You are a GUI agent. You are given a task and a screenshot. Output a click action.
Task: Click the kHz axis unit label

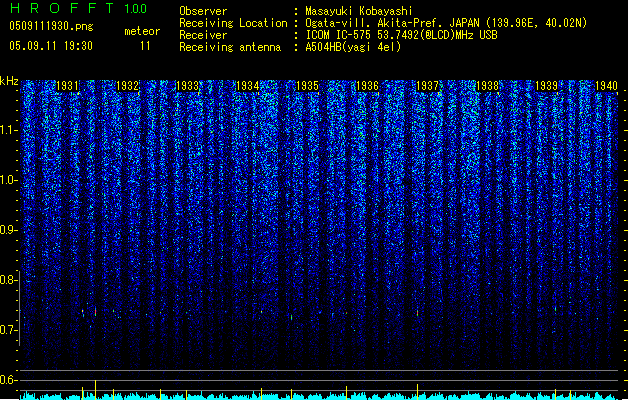[9, 81]
